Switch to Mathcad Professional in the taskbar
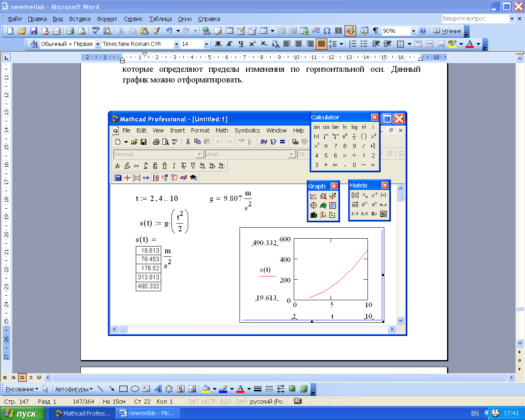525x420 pixels. pos(82,413)
